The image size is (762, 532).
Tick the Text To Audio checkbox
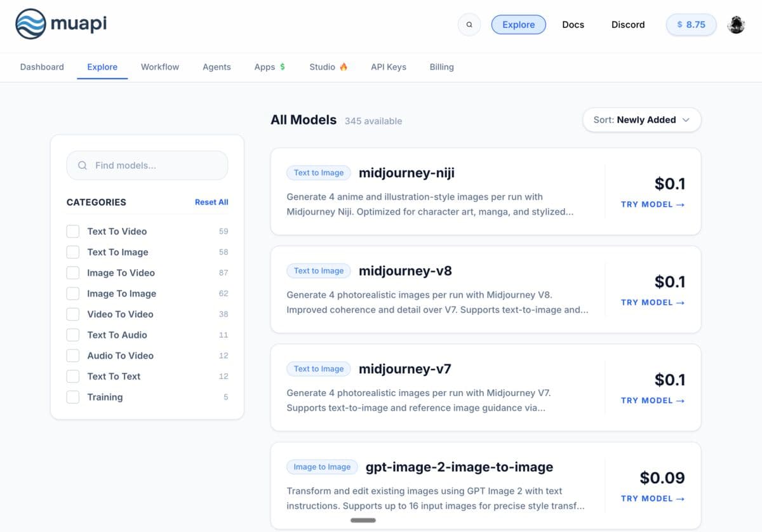pyautogui.click(x=73, y=335)
